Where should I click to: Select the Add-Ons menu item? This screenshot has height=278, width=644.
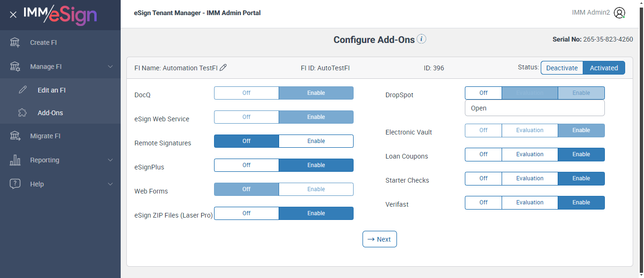pyautogui.click(x=50, y=113)
